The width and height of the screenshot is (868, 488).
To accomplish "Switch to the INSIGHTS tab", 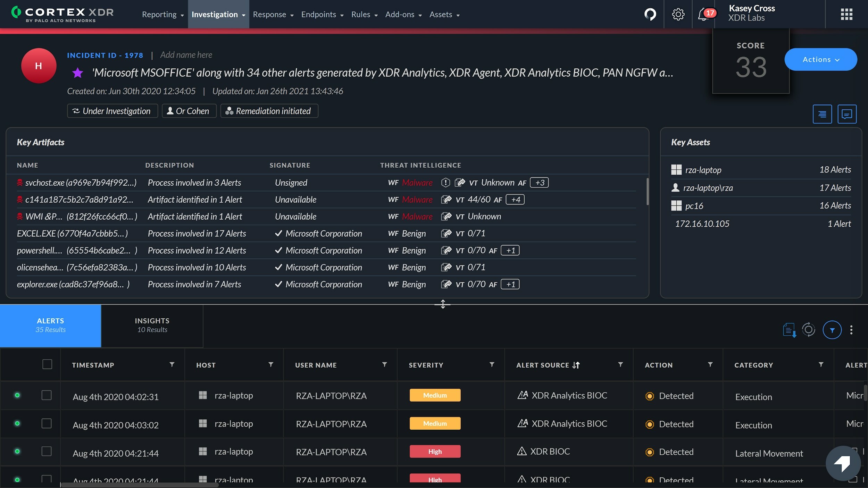I will point(152,325).
